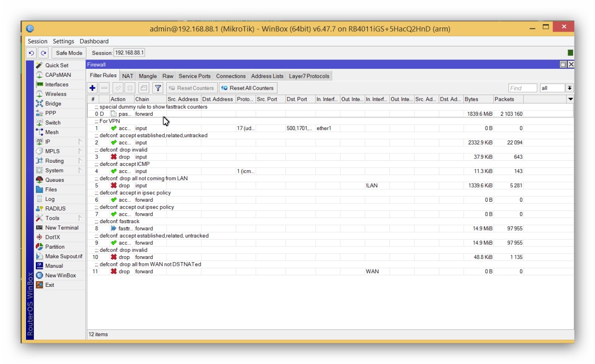Click the Firewall panel restore button

(563, 65)
